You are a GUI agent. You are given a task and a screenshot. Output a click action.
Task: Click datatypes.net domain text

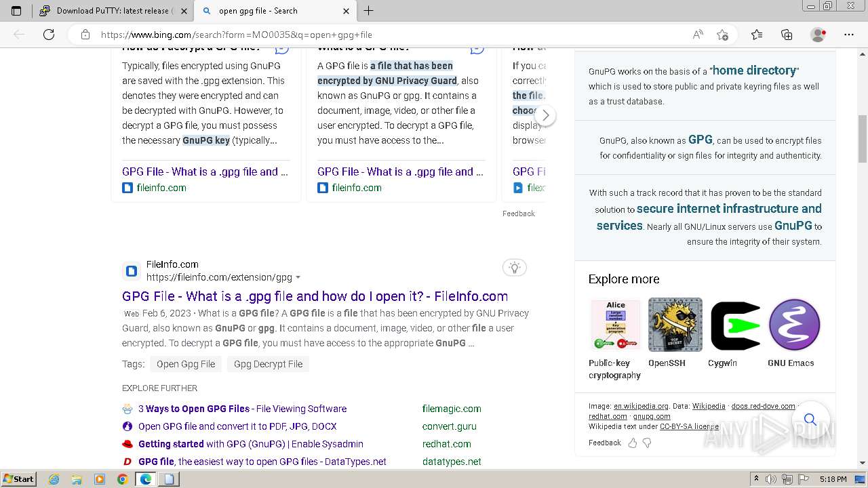452,462
